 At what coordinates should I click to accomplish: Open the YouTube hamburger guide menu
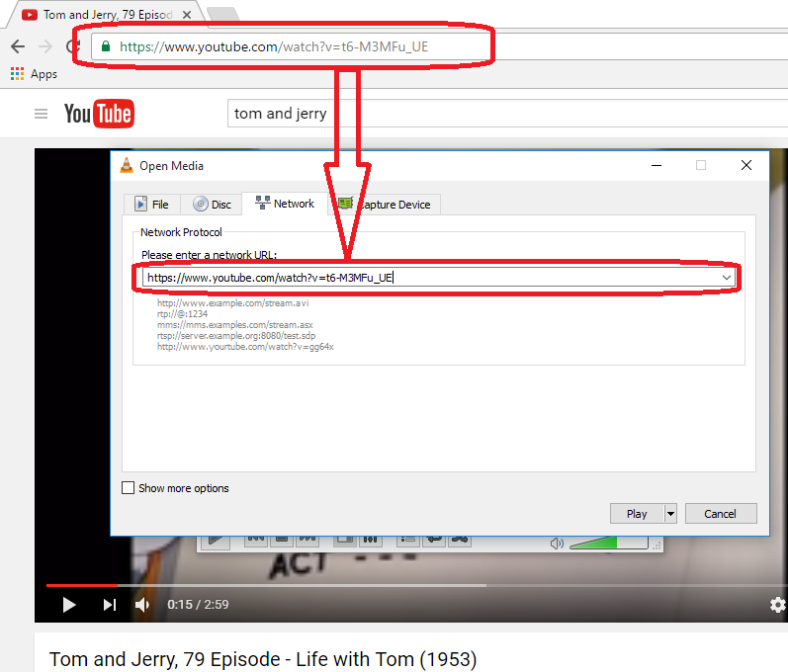(x=42, y=114)
